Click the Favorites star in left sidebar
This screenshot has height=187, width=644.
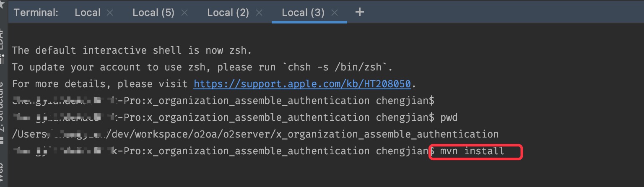pyautogui.click(x=3, y=4)
